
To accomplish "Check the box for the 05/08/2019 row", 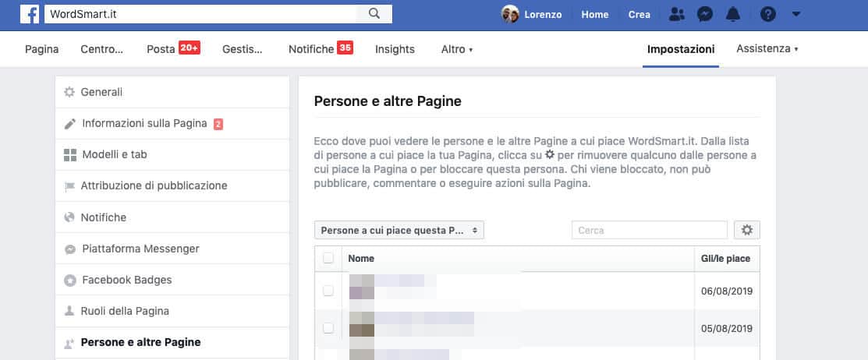I will pos(328,328).
